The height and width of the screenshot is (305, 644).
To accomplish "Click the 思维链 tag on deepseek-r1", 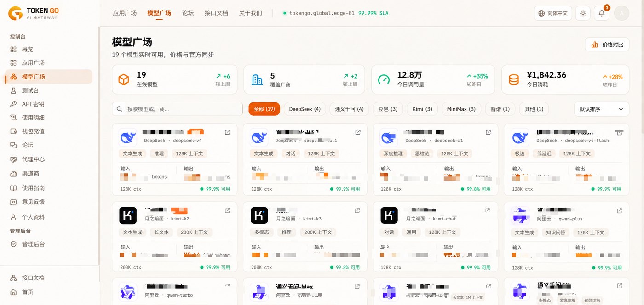I will click(422, 153).
